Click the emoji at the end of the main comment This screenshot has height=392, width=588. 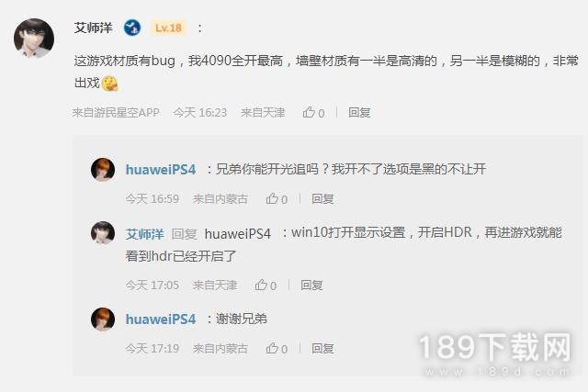(x=110, y=84)
